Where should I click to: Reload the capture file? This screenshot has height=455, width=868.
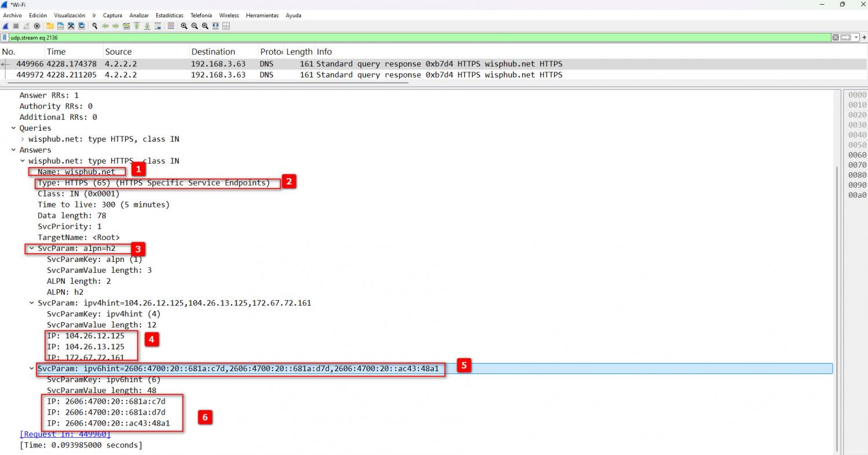click(x=81, y=26)
